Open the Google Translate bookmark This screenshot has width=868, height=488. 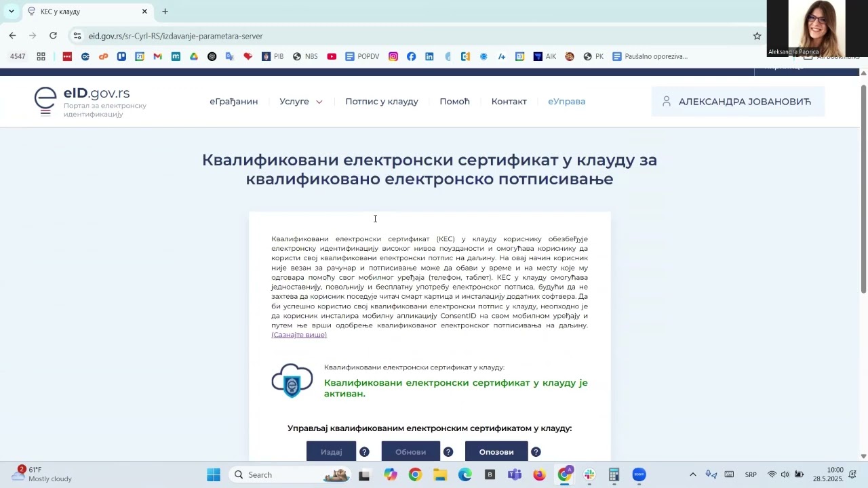click(x=230, y=57)
